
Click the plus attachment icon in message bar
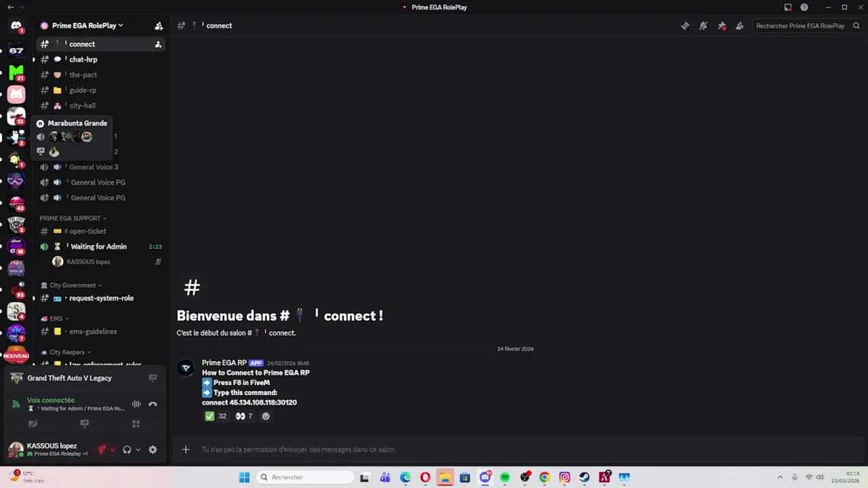tap(186, 449)
